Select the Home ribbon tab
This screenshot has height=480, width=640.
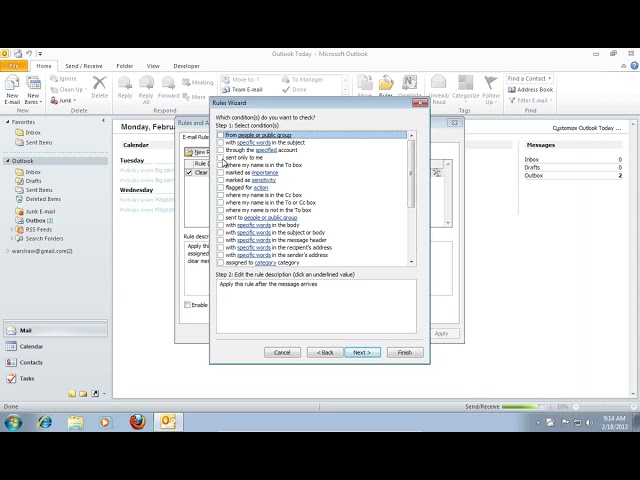(x=44, y=66)
